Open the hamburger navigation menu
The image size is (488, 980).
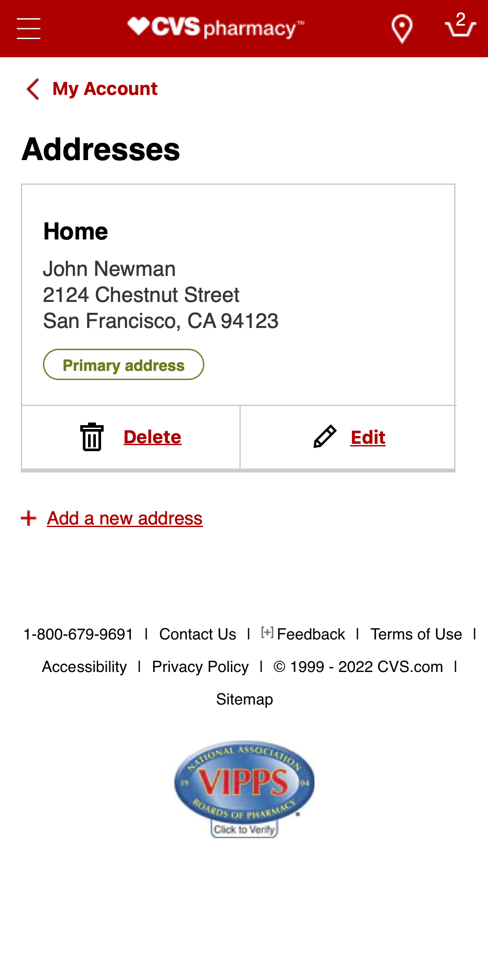pos(28,28)
